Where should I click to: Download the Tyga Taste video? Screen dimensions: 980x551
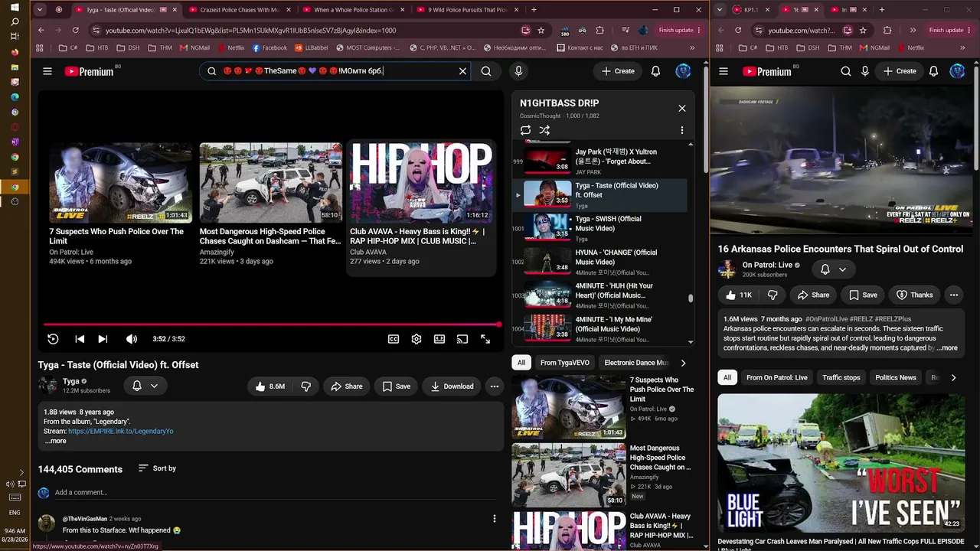pos(452,386)
